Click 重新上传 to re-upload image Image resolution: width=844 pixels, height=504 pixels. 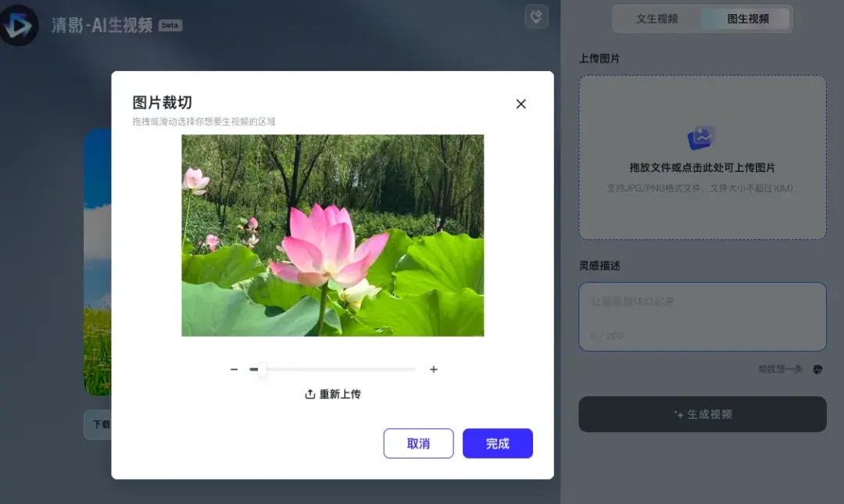(333, 394)
